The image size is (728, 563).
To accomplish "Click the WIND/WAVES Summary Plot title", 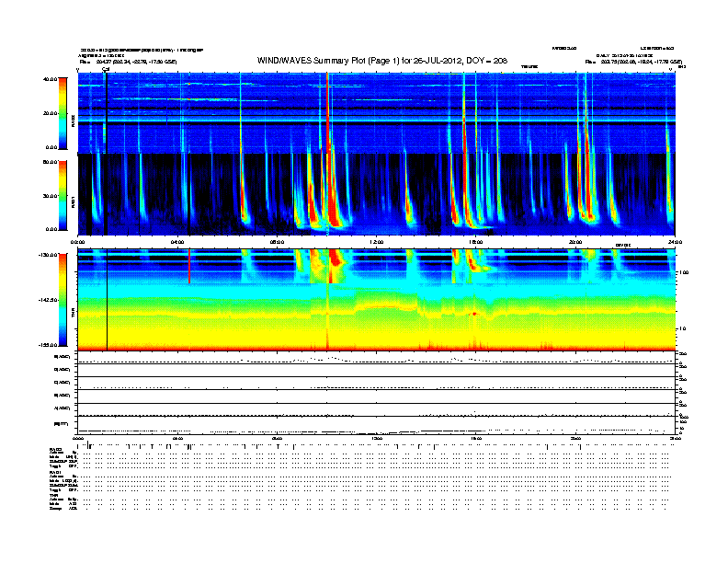I will click(x=382, y=61).
